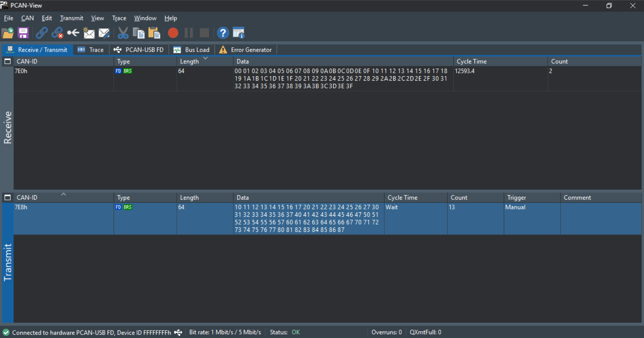This screenshot has width=644, height=338.
Task: Open the Trace menu
Action: 119,18
